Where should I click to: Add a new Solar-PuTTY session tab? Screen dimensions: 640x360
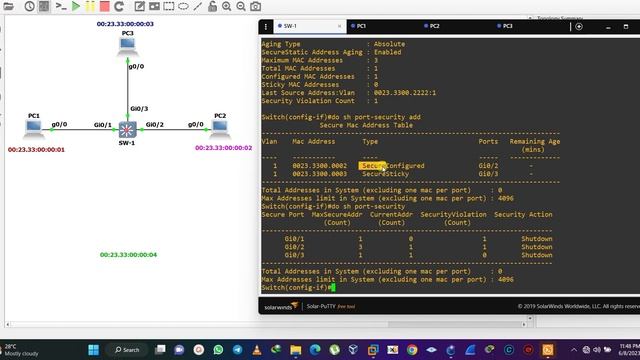[579, 27]
